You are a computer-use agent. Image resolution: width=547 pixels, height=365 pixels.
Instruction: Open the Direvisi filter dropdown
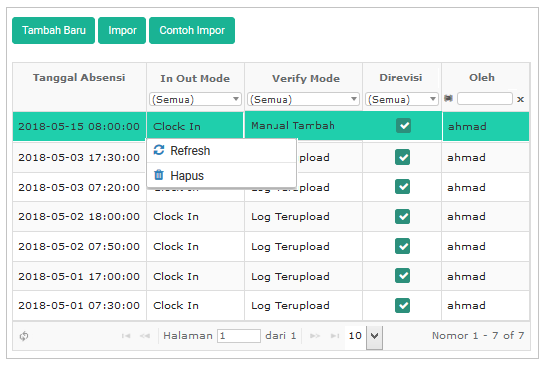(402, 99)
